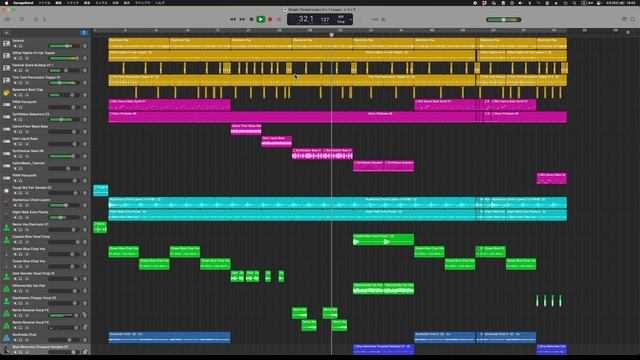The image size is (640, 360).
Task: Select the Dance Floor Blaze Bass track icon
Action: click(x=6, y=129)
